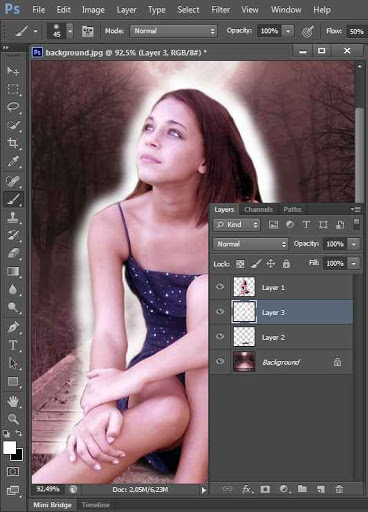Select the Path Selection tool
Viewport: 368px width, 512px height.
point(13,363)
